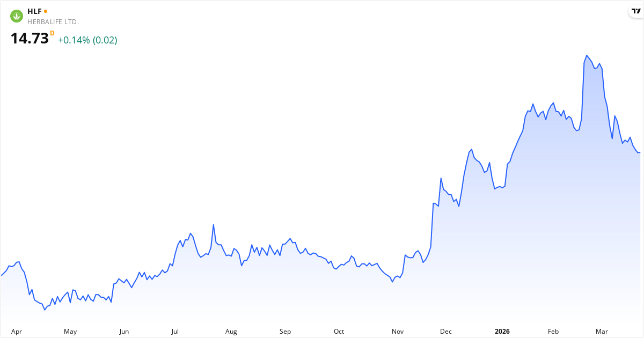The image size is (644, 338).
Task: Select the May time axis label
Action: click(x=70, y=332)
